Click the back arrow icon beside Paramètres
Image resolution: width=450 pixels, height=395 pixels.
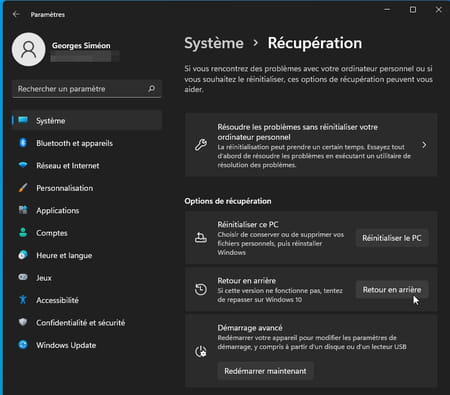(16, 14)
